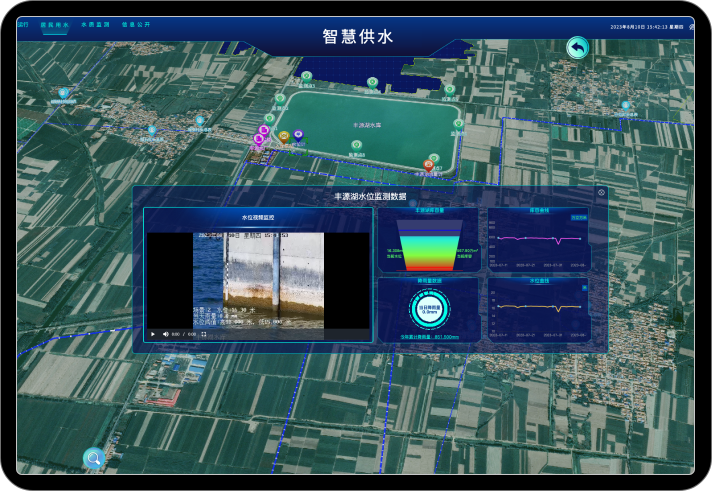This screenshot has width=712, height=491.
Task: Close the 丰源湖水位监测数据 panel
Action: 601,192
